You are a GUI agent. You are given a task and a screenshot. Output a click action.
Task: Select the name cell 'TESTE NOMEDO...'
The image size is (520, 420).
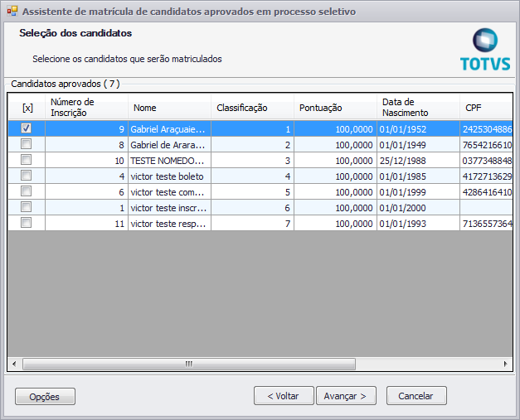(x=169, y=161)
